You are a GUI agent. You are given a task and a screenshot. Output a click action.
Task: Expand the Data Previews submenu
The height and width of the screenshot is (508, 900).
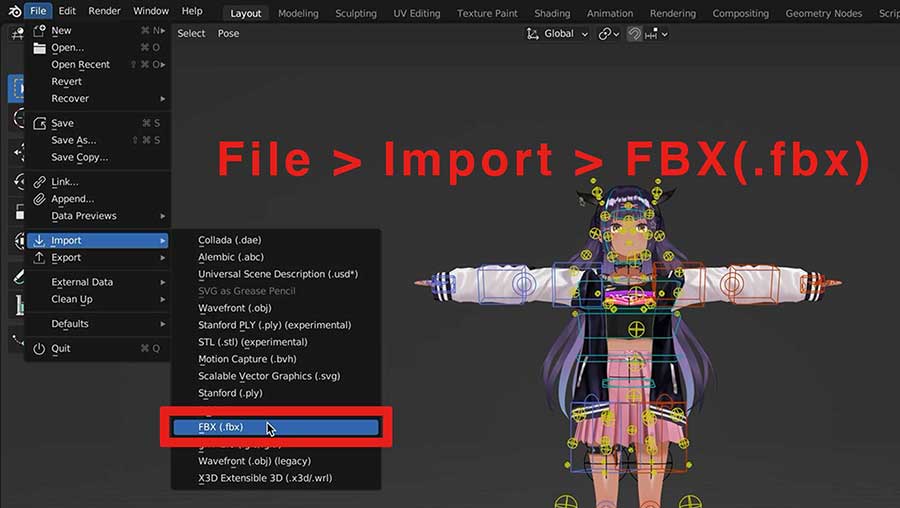(x=98, y=216)
